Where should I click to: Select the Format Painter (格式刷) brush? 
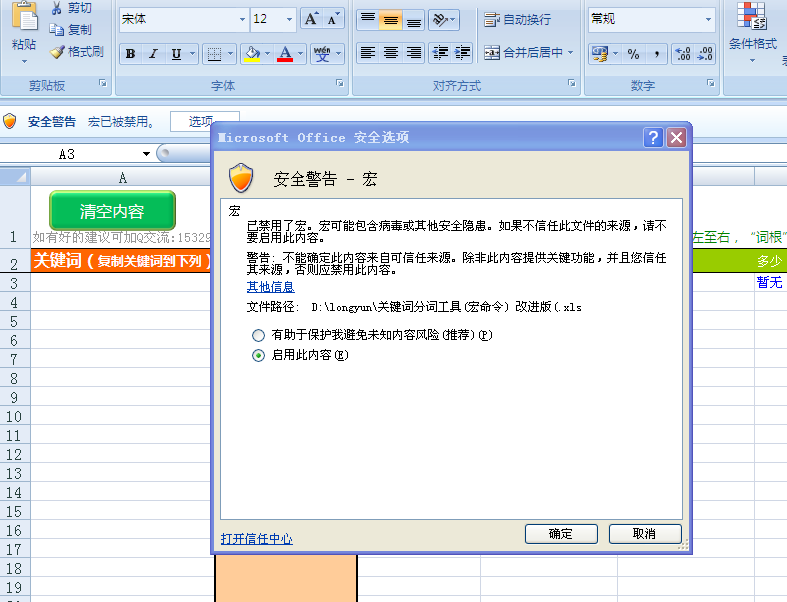click(x=57, y=52)
